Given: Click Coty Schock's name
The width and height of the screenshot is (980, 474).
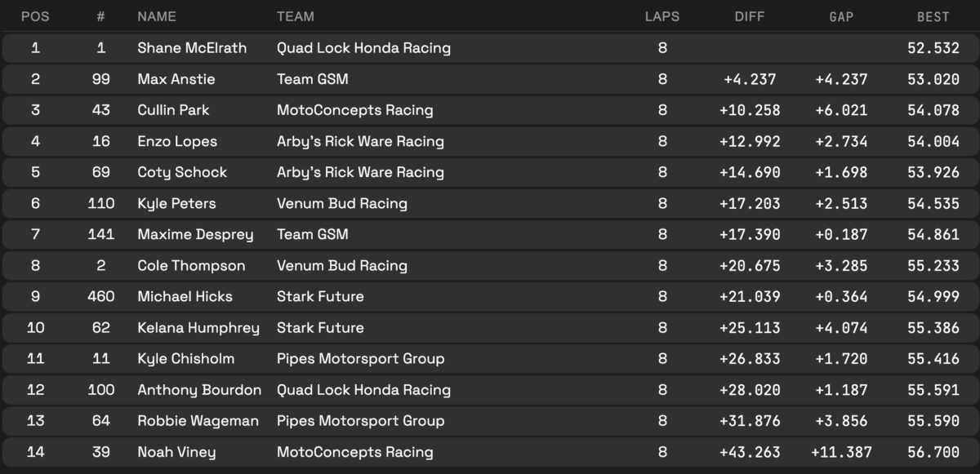Looking at the screenshot, I should coord(182,172).
